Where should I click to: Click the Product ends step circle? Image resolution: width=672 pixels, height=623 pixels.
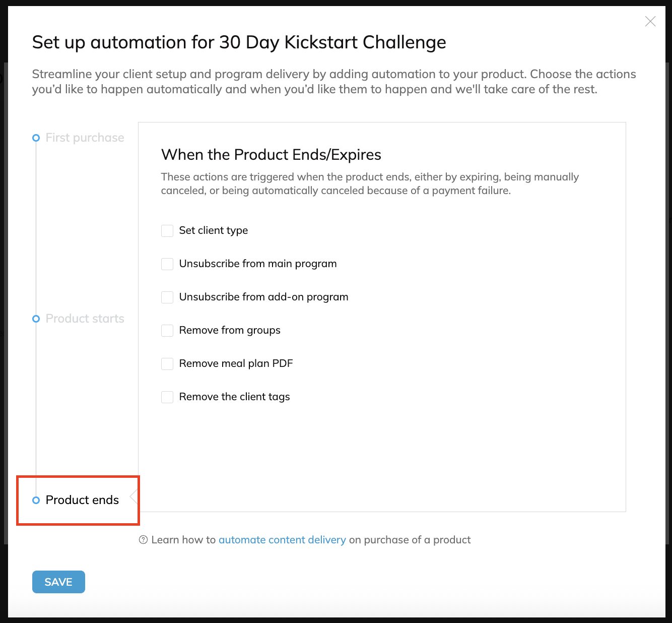click(x=36, y=501)
